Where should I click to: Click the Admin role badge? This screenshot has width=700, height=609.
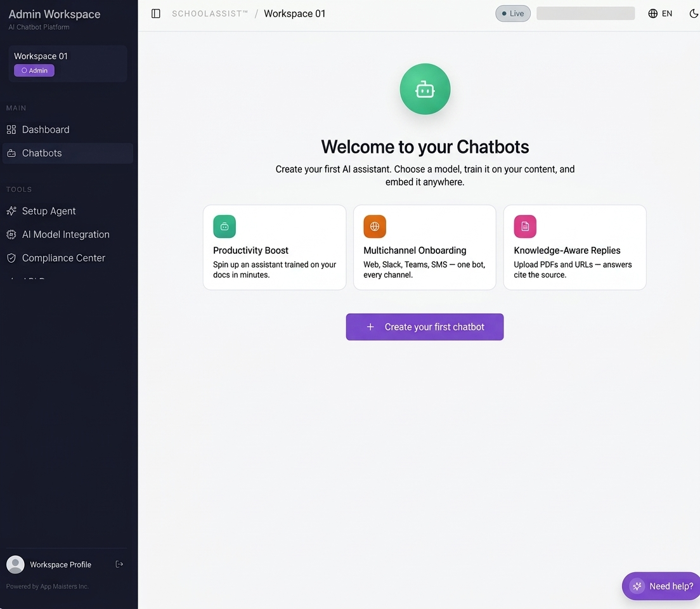tap(34, 70)
